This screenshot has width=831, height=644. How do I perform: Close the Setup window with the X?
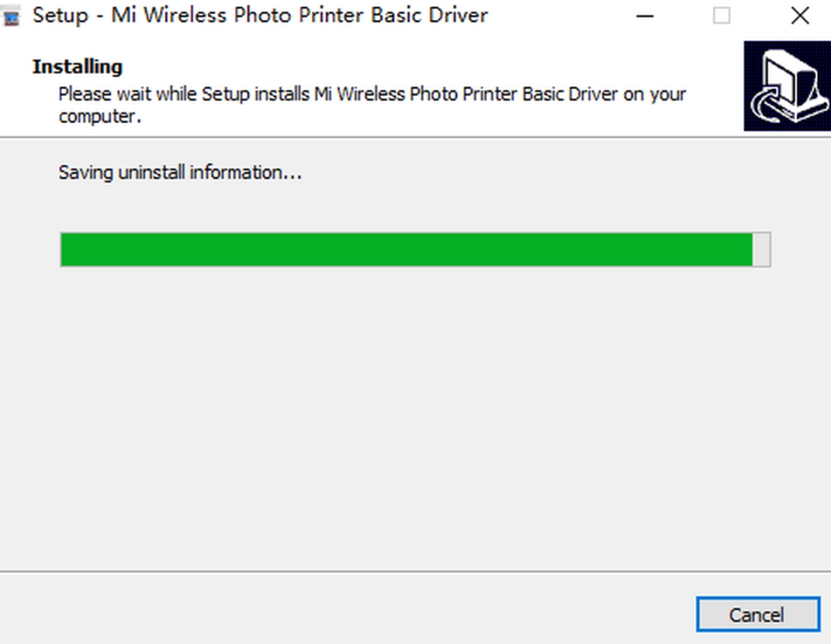(800, 16)
